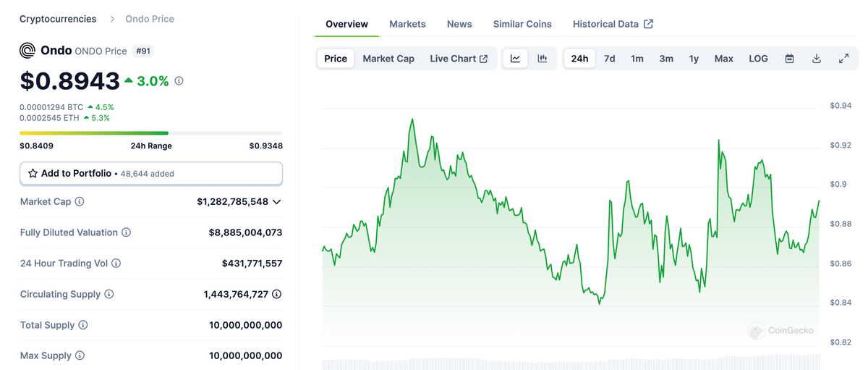Click Add to Portfolio button
This screenshot has height=370, width=868.
pos(151,174)
